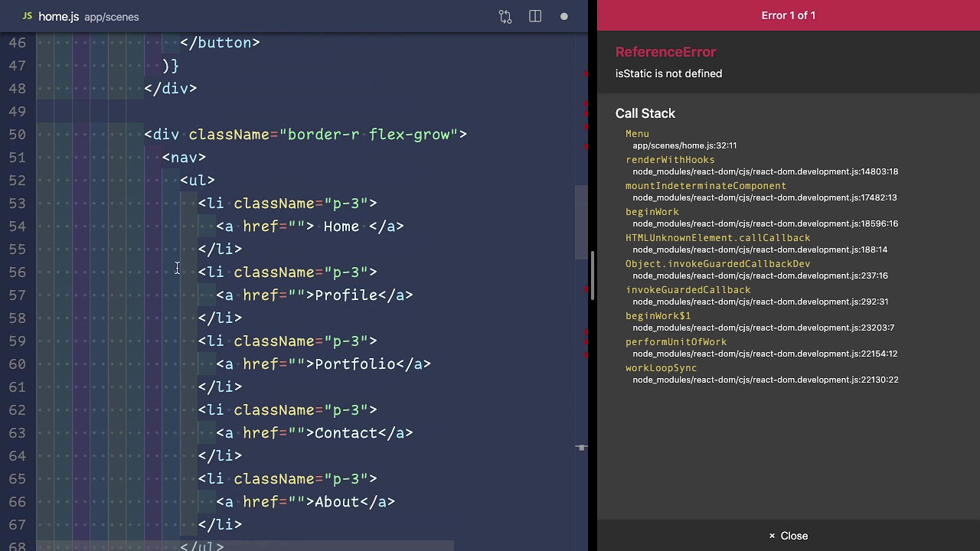
Task: Open the renderWithHooks stack frame
Action: tap(670, 160)
